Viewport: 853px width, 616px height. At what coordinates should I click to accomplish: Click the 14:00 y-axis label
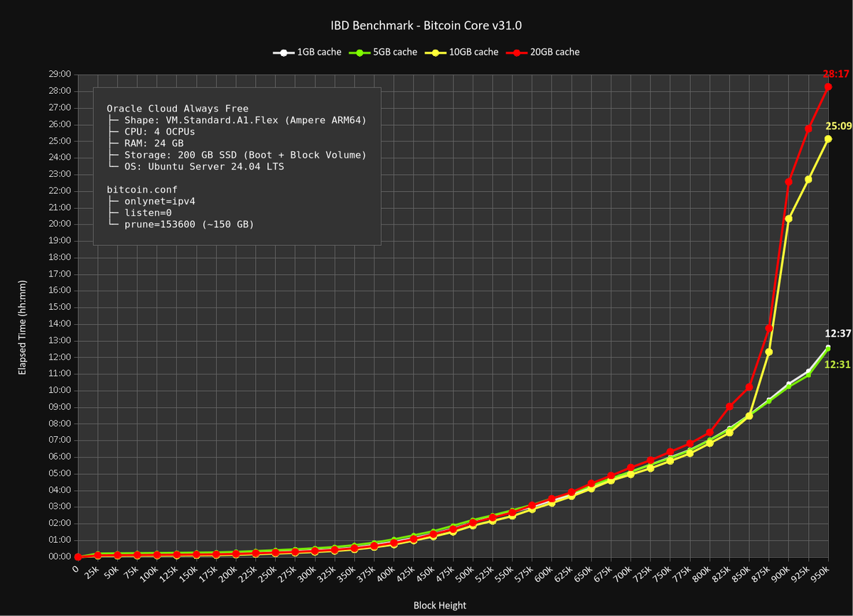[60, 323]
